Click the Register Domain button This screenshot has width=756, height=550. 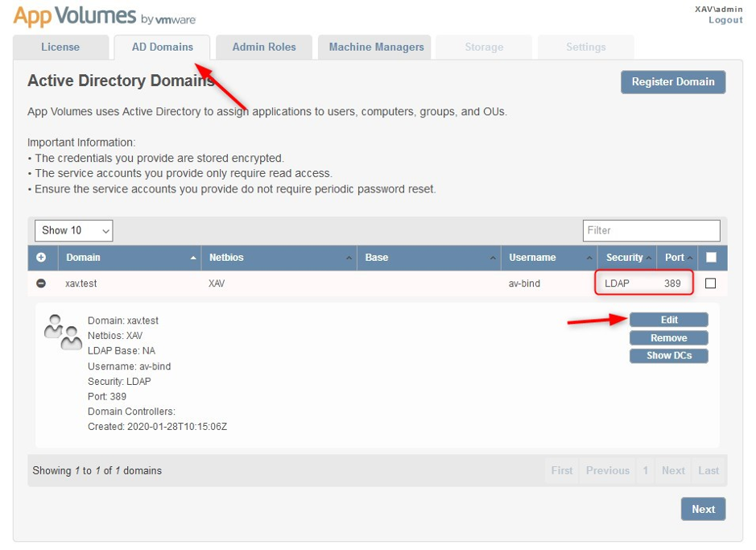click(673, 82)
